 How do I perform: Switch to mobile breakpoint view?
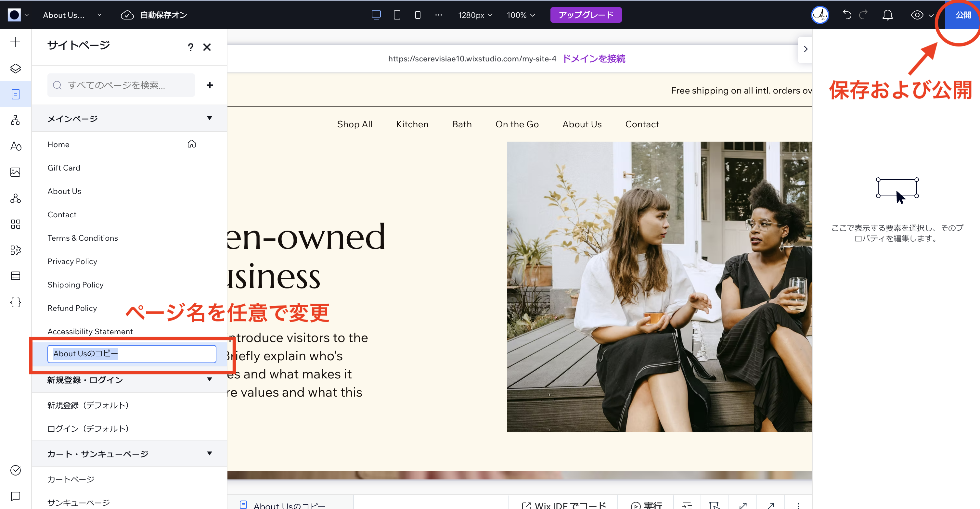[417, 15]
